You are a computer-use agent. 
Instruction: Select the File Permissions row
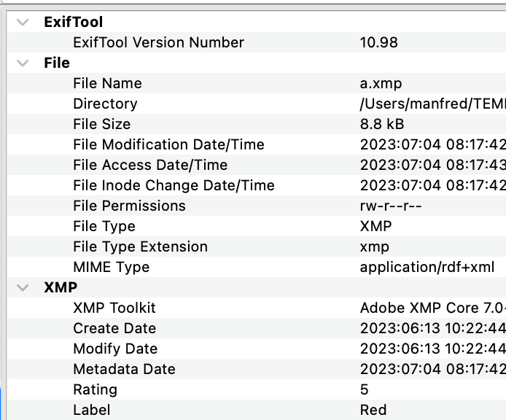pyautogui.click(x=129, y=206)
